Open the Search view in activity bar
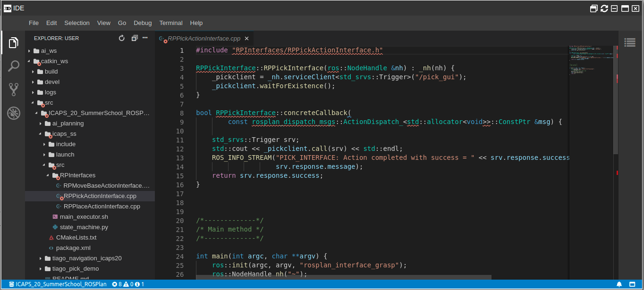 [x=14, y=66]
